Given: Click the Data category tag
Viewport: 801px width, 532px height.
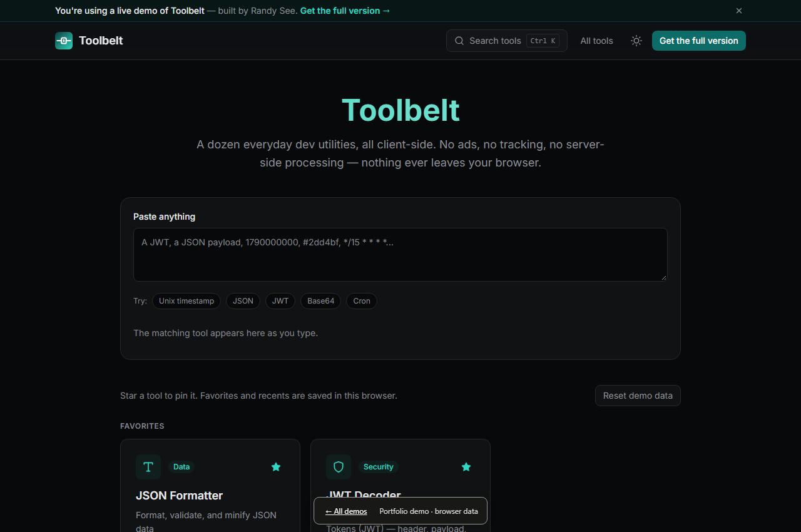Looking at the screenshot, I should point(181,467).
